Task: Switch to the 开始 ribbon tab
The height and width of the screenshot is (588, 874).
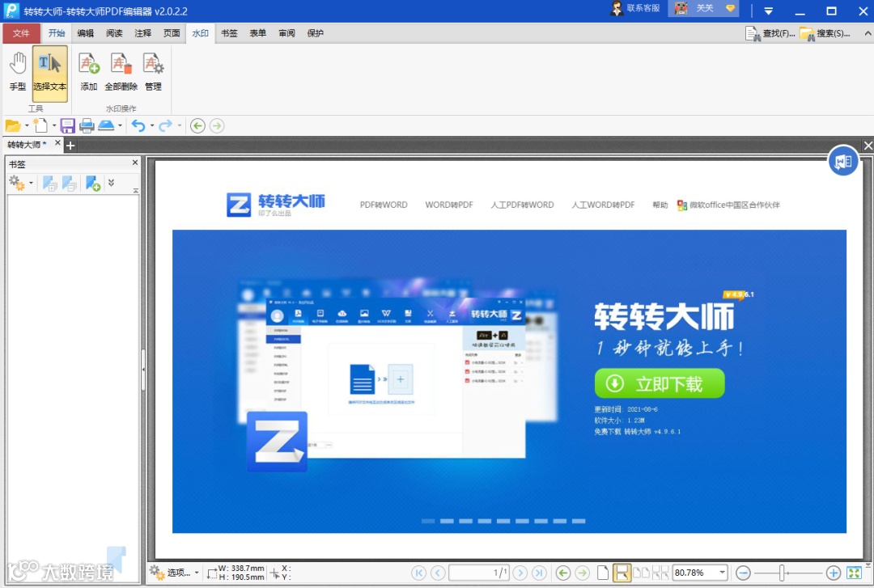Action: tap(57, 33)
